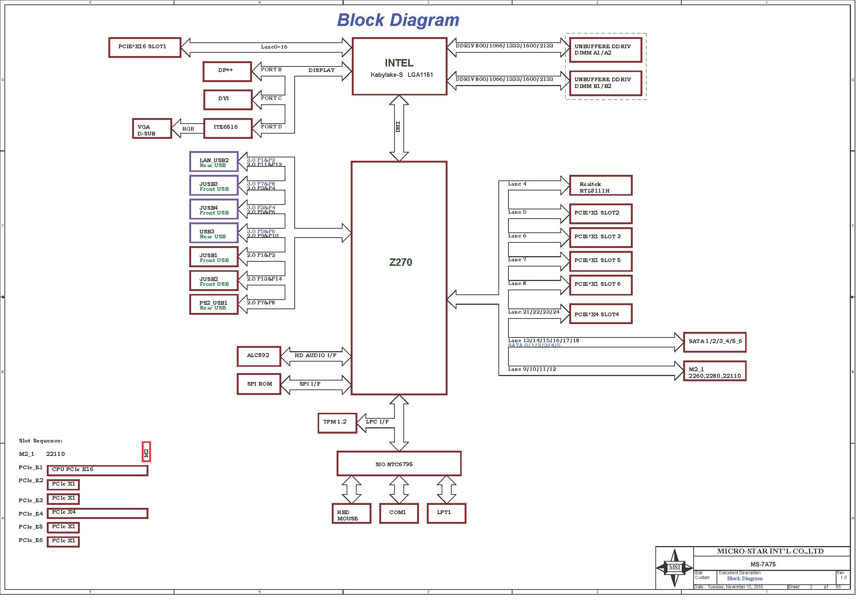Select the JUSB1 Front USB block
Image resolution: width=868 pixels, height=614 pixels.
pyautogui.click(x=214, y=257)
